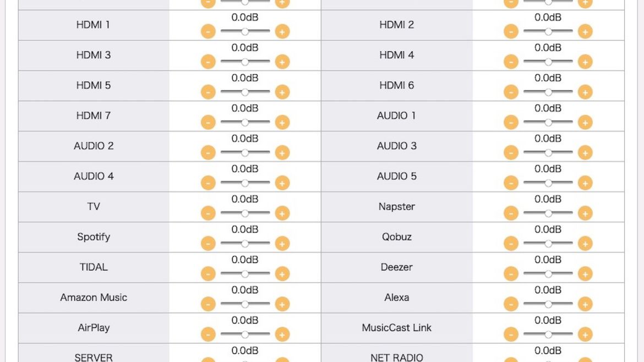Click HDMI 5 slider knob
Screen dimensions: 644x362
coord(245,92)
